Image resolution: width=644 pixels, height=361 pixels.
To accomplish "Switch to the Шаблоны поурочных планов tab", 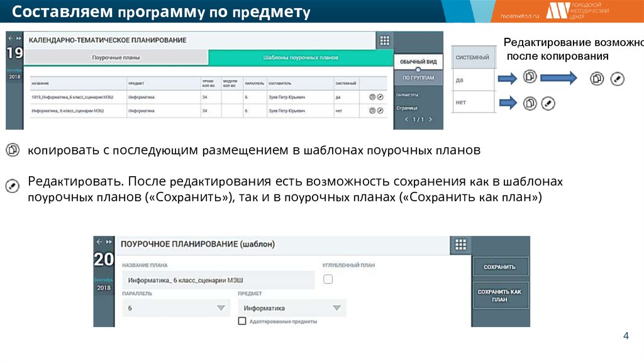I will (300, 57).
